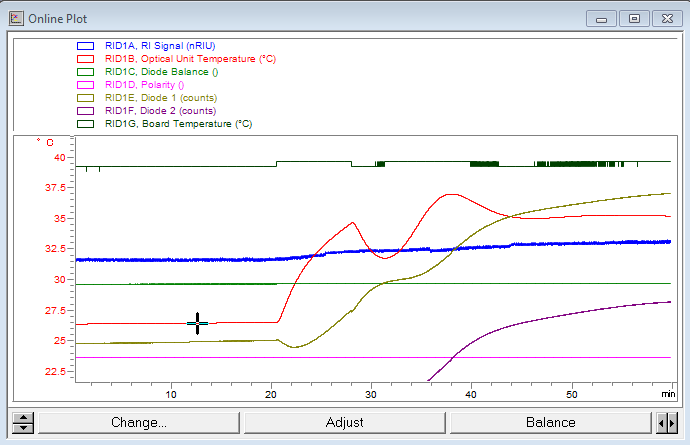Image resolution: width=690 pixels, height=445 pixels.
Task: Select the RID1B, Optical Unit Temperature label
Action: coord(189,59)
